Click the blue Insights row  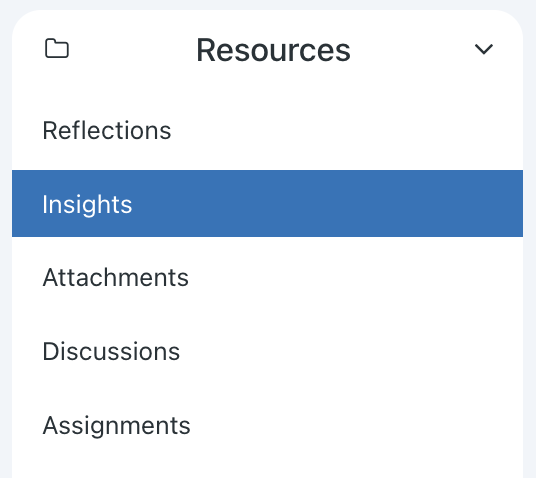tap(267, 203)
